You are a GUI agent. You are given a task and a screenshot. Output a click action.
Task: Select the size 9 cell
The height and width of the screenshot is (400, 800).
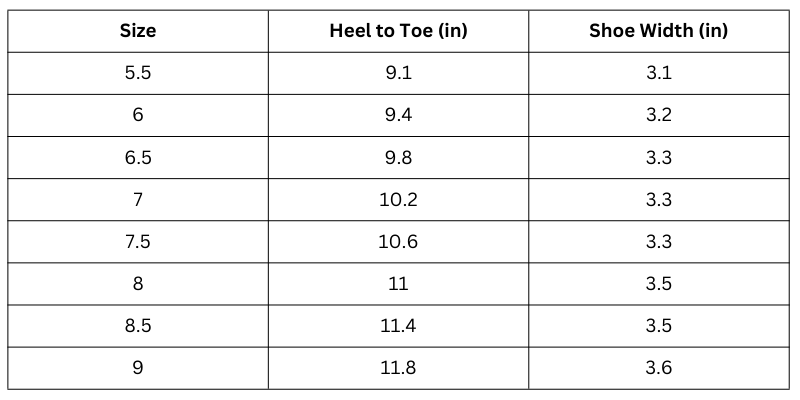(138, 368)
